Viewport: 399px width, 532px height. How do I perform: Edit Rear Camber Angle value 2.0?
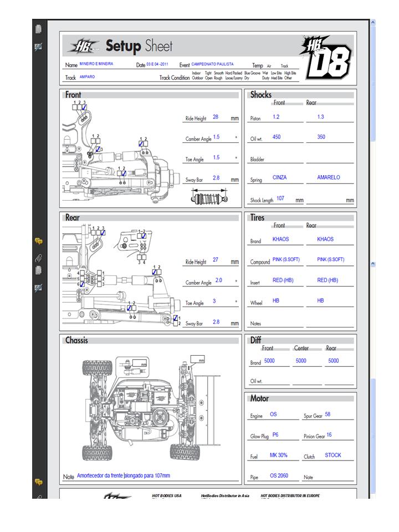pos(218,280)
